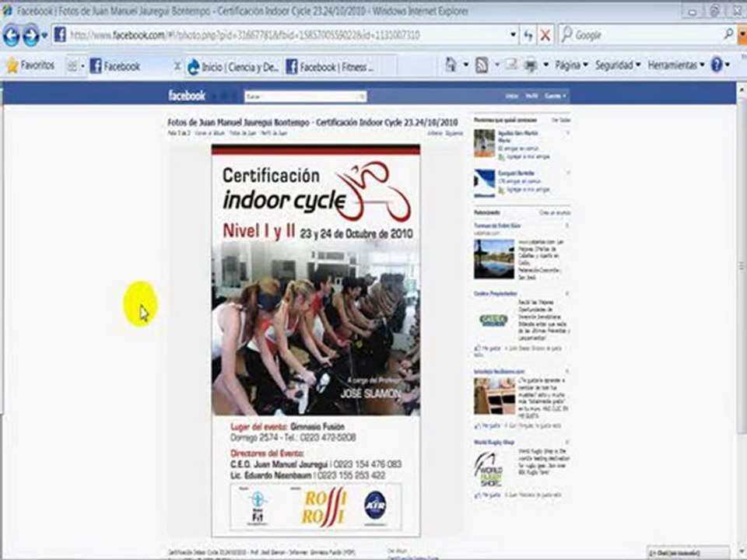Click the scrollbar up arrow
Viewport: 747px width, 560px height.
click(x=742, y=89)
